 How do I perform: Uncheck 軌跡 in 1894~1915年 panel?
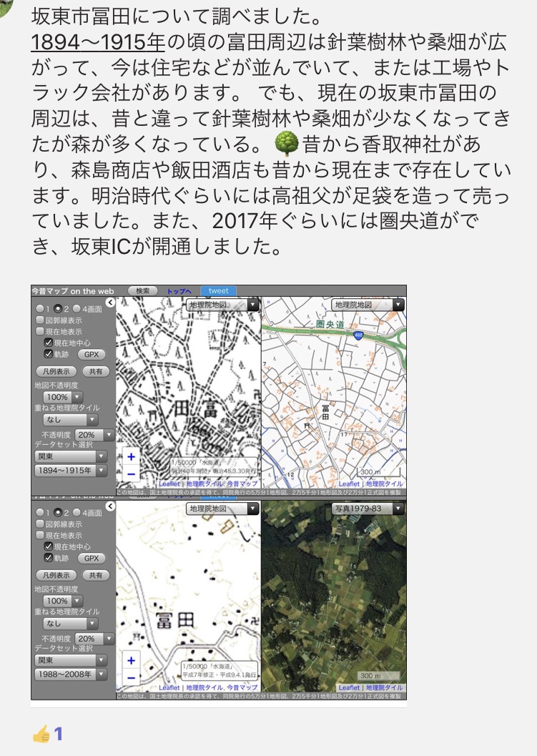point(48,354)
